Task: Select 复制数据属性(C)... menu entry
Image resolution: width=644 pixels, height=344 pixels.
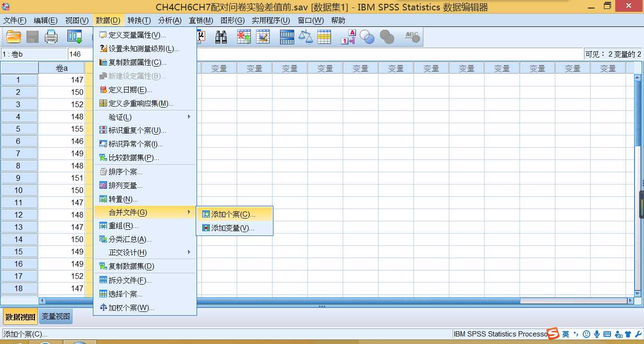Action: click(x=145, y=62)
